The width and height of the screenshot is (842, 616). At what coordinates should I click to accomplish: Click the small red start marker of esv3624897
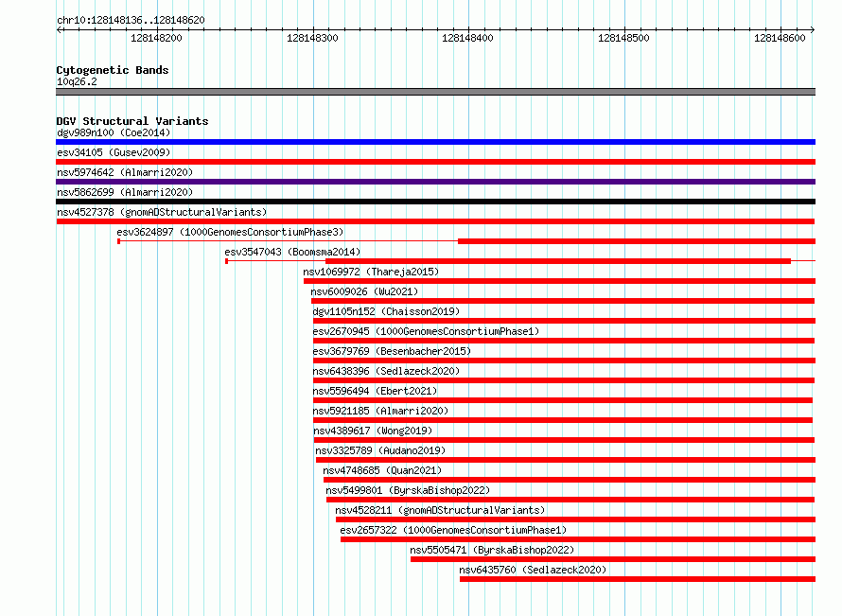pyautogui.click(x=118, y=241)
